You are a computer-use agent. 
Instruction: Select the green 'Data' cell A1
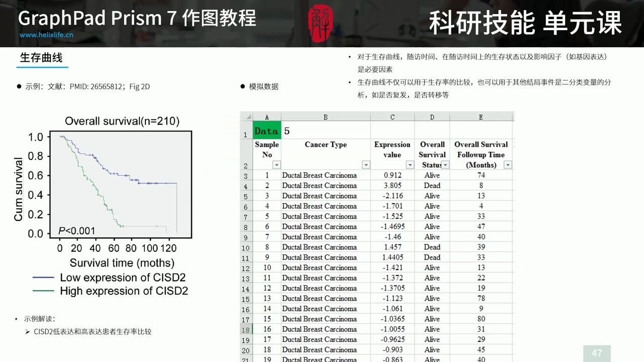click(x=267, y=131)
